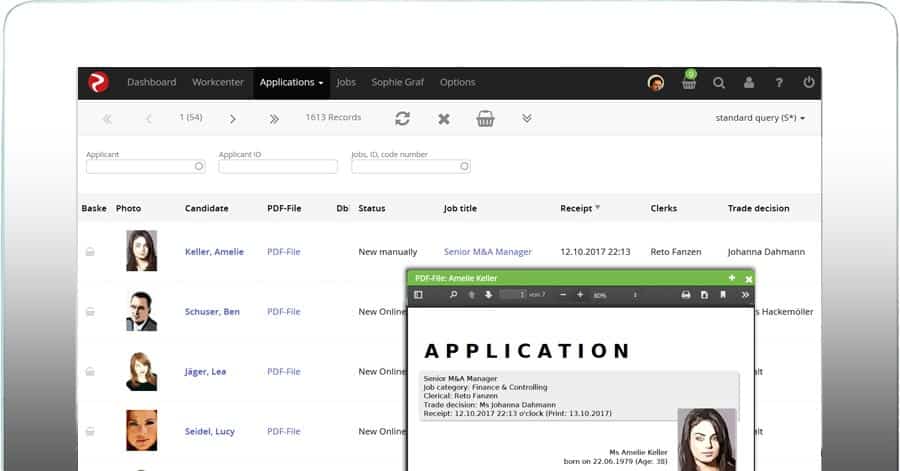Click the refresh records icon
This screenshot has height=471, width=900.
[x=402, y=118]
